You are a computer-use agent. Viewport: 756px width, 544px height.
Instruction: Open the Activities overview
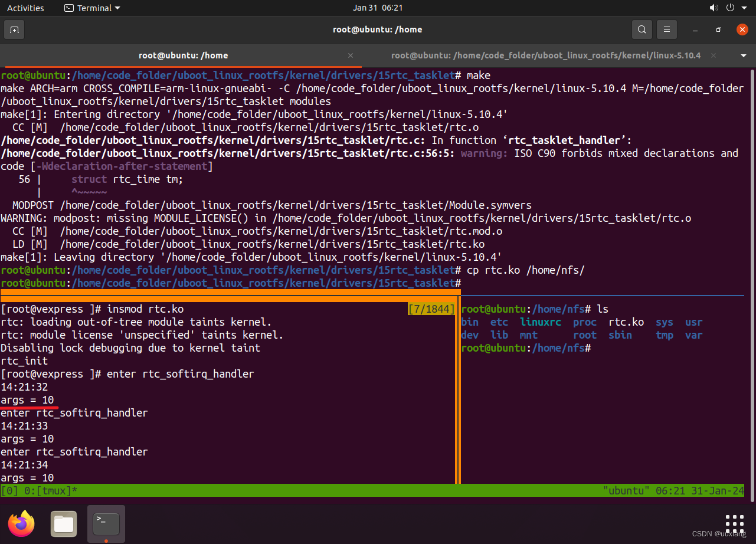point(25,8)
